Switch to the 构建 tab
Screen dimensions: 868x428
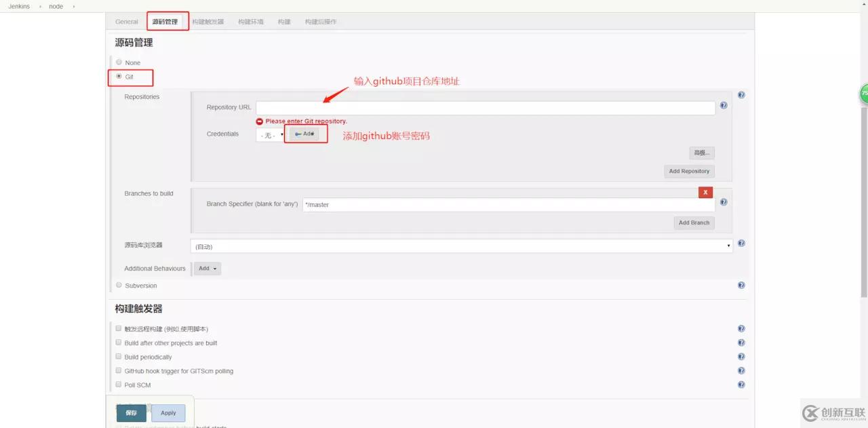[x=284, y=22]
